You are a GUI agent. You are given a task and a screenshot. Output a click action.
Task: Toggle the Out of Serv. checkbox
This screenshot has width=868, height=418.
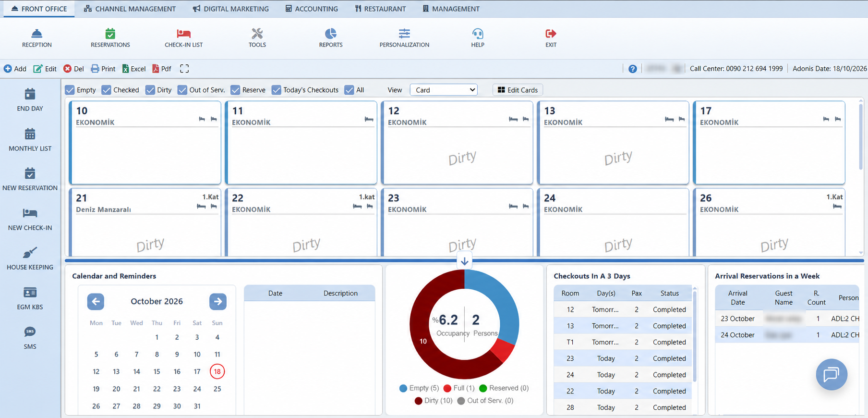click(x=182, y=90)
